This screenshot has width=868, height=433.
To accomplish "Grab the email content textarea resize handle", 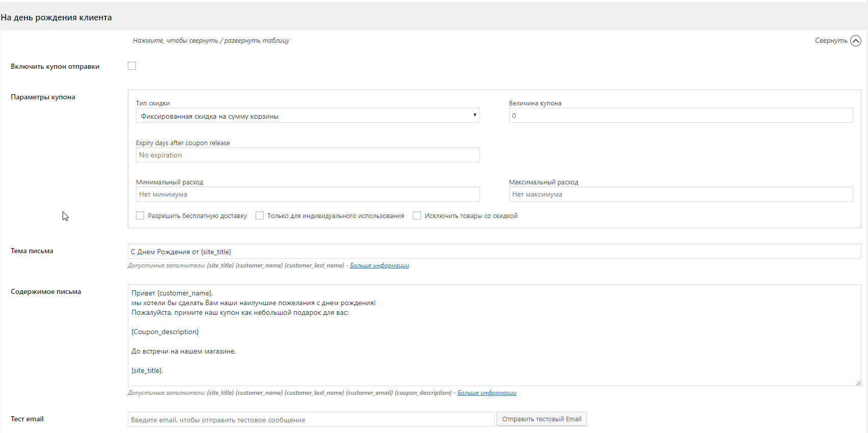I will pyautogui.click(x=858, y=383).
